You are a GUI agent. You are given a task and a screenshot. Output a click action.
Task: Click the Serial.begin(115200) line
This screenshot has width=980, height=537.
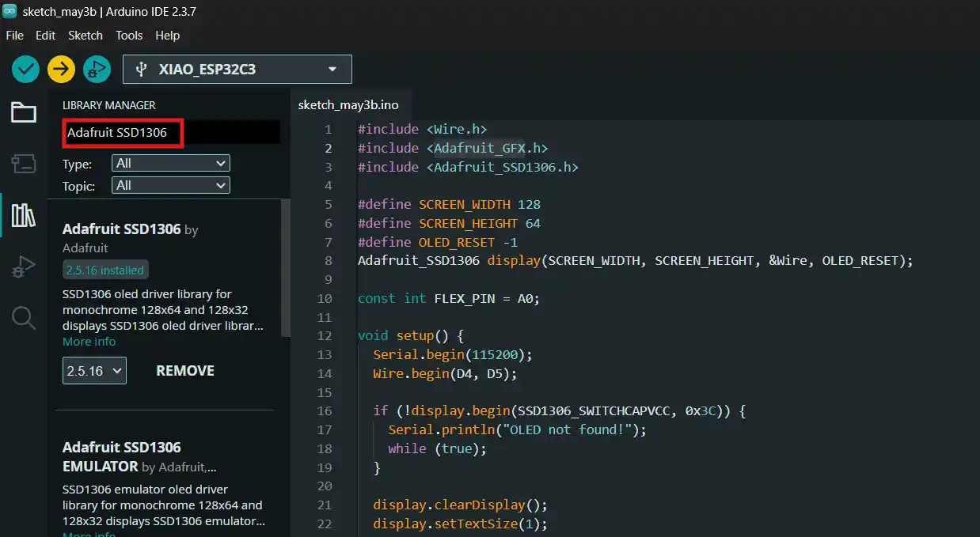click(x=453, y=354)
